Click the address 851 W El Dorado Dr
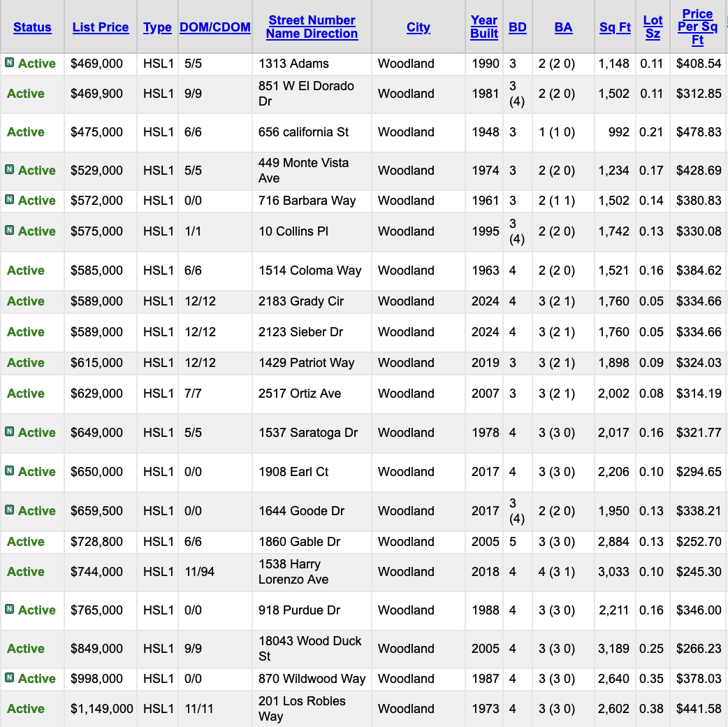The width and height of the screenshot is (728, 727). [307, 94]
